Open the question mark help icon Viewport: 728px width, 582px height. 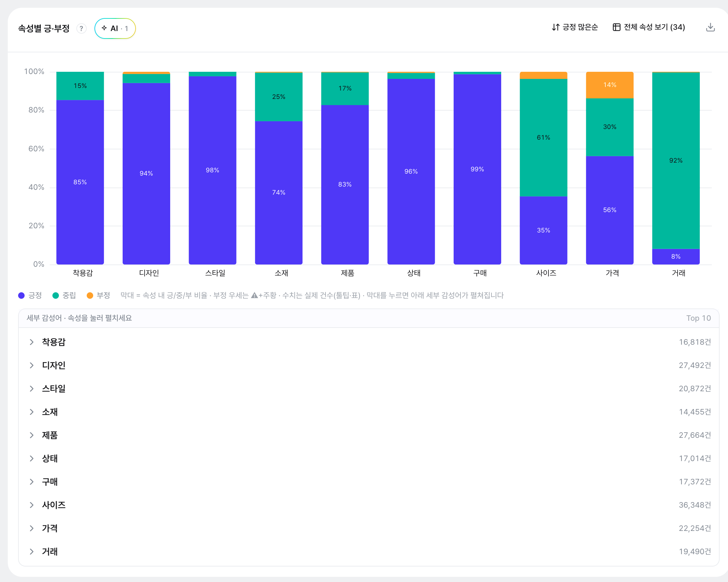point(82,29)
